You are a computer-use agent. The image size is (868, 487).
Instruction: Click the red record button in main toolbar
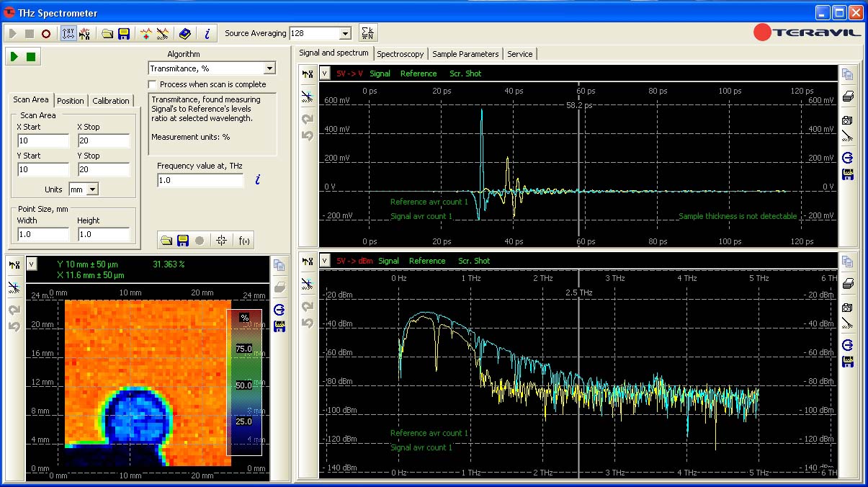[x=46, y=33]
